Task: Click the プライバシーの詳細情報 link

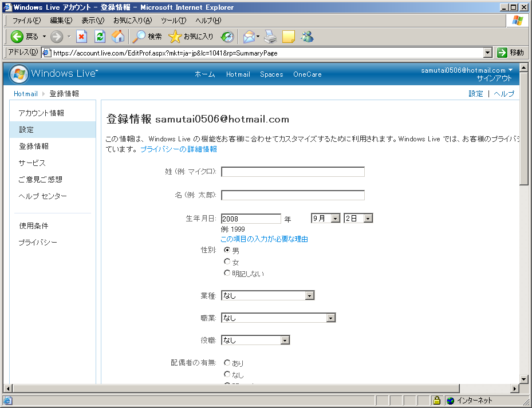Action: 179,149
